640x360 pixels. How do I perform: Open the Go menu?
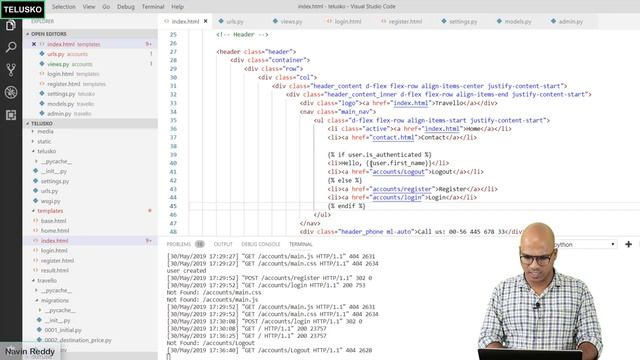(x=106, y=7)
